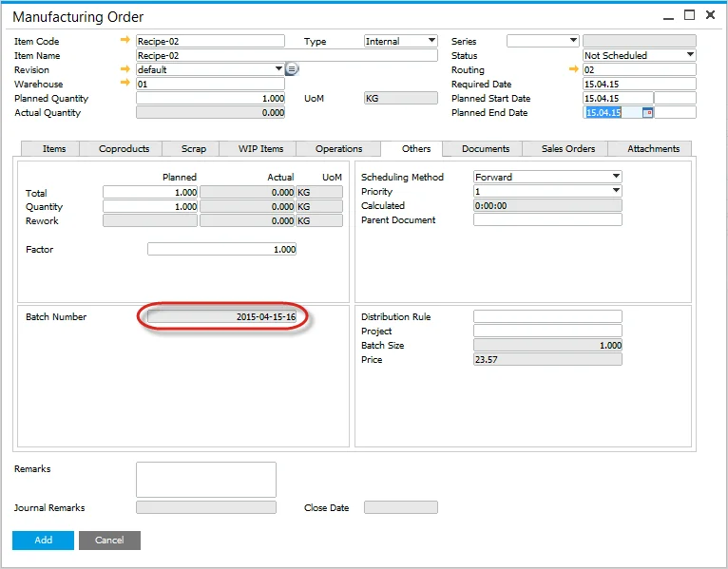Open the calendar picker in Planned End Date
Screen dimensions: 728x569
(647, 112)
